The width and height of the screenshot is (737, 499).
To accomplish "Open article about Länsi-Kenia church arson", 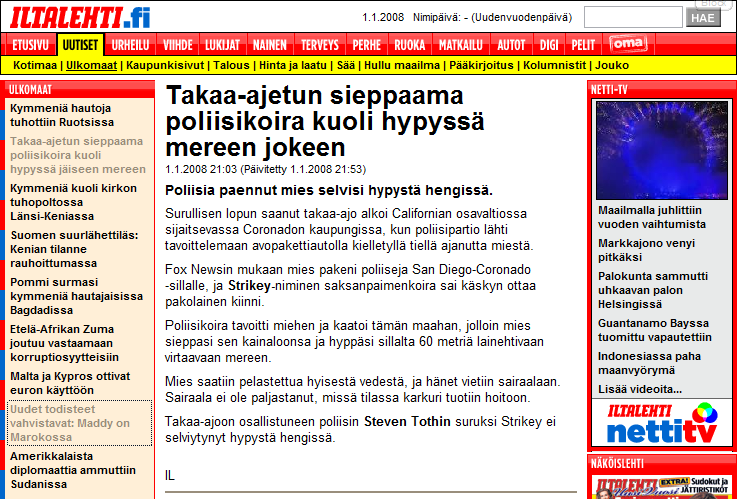I will tap(73, 203).
